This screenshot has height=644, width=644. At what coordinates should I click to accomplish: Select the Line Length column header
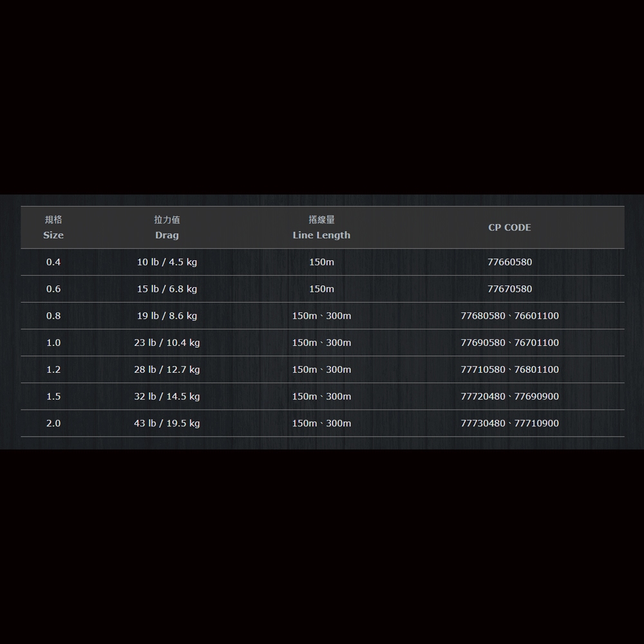pyautogui.click(x=321, y=228)
